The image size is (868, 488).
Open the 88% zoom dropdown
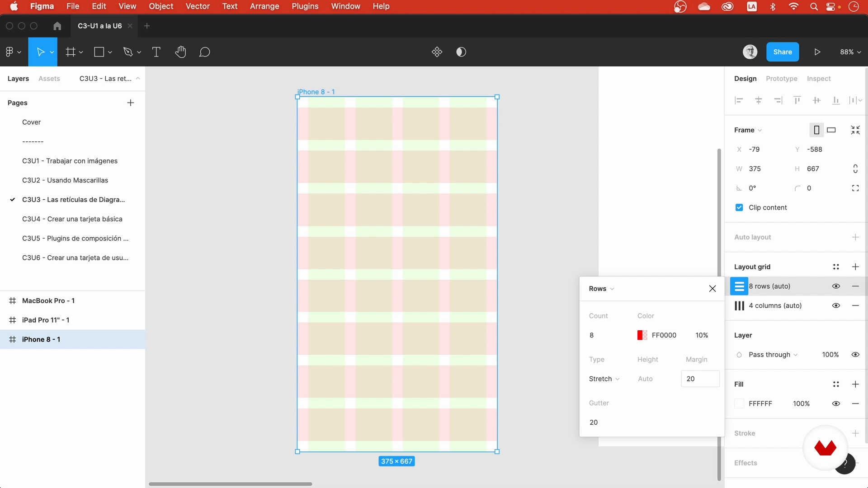pyautogui.click(x=850, y=52)
